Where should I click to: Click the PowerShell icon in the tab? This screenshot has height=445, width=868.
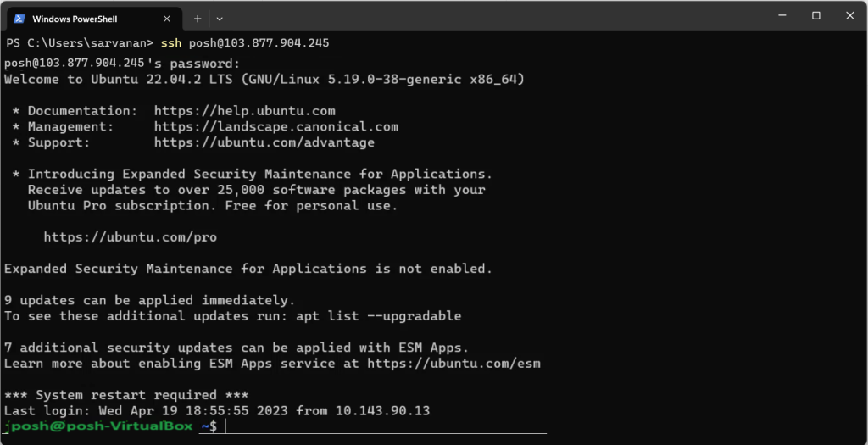(x=19, y=18)
